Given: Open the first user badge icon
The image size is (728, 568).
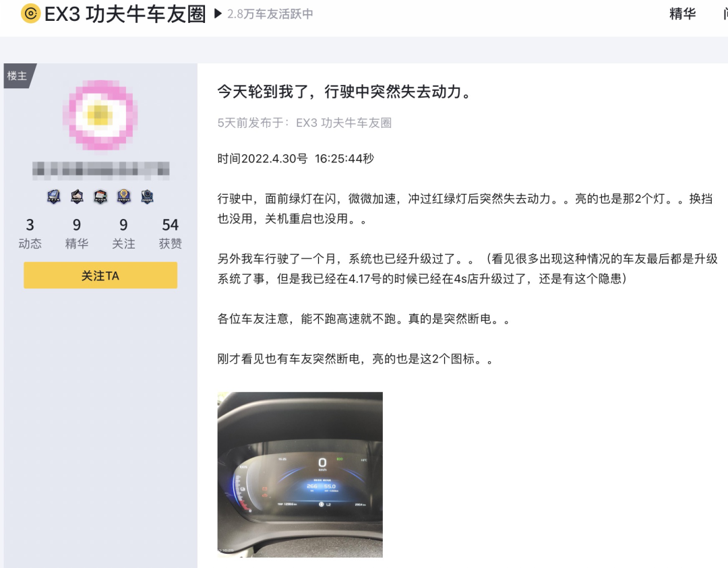Looking at the screenshot, I should click(54, 197).
